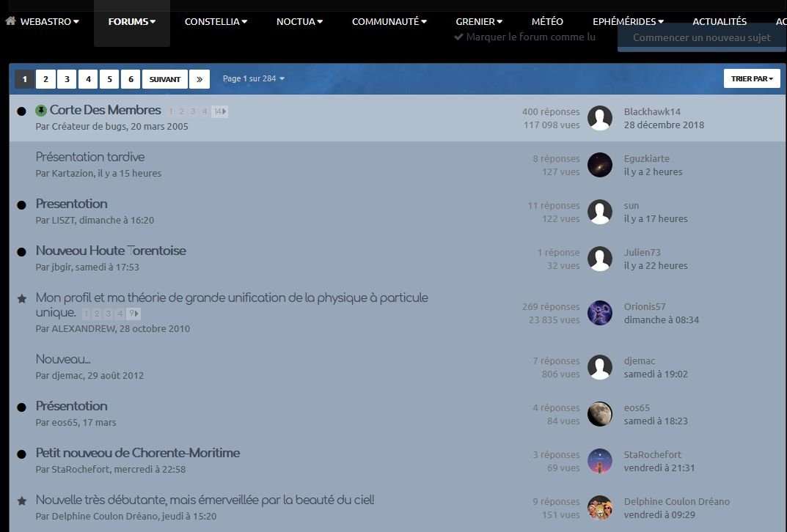Expand the COMMUNAUTÉ menu
Image resolution: width=787 pixels, height=532 pixels.
[389, 21]
